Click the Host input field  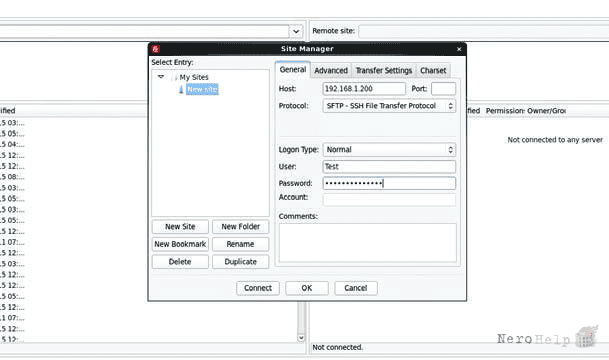[x=364, y=89]
